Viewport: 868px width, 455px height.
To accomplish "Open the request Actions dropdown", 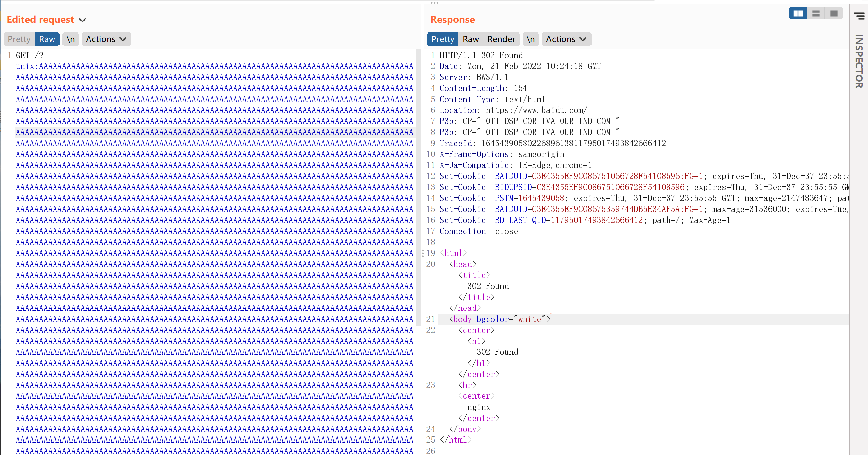I will pos(106,39).
